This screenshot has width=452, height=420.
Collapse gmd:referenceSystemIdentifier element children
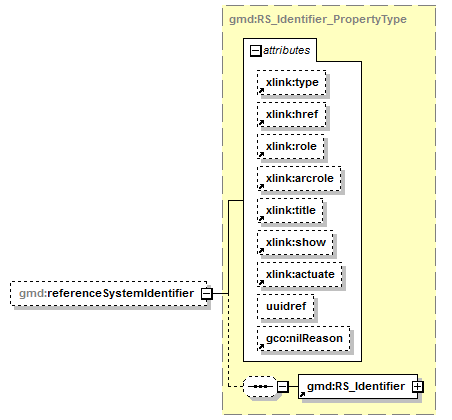206,294
